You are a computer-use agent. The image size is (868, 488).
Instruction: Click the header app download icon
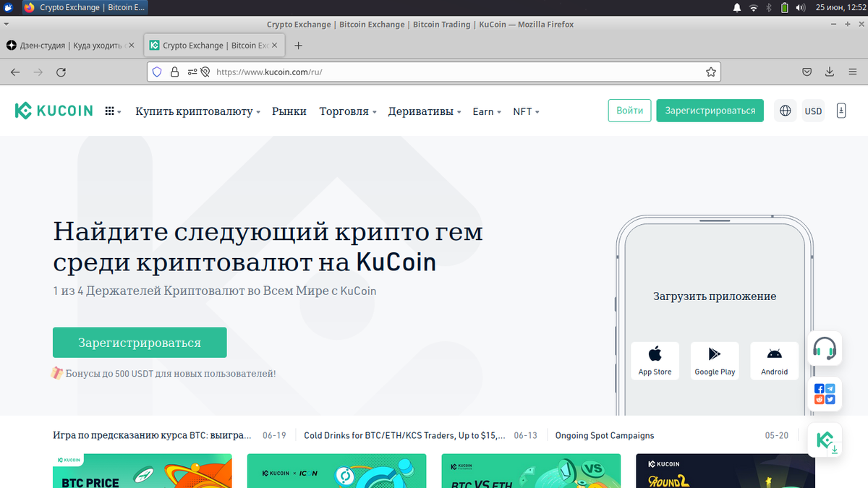[x=841, y=111]
